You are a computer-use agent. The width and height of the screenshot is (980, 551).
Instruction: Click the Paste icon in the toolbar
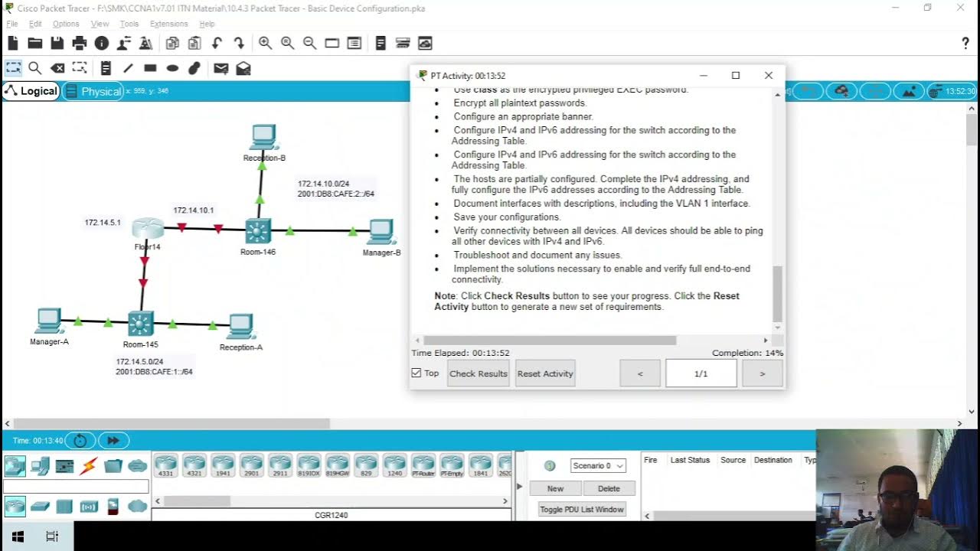click(x=194, y=44)
